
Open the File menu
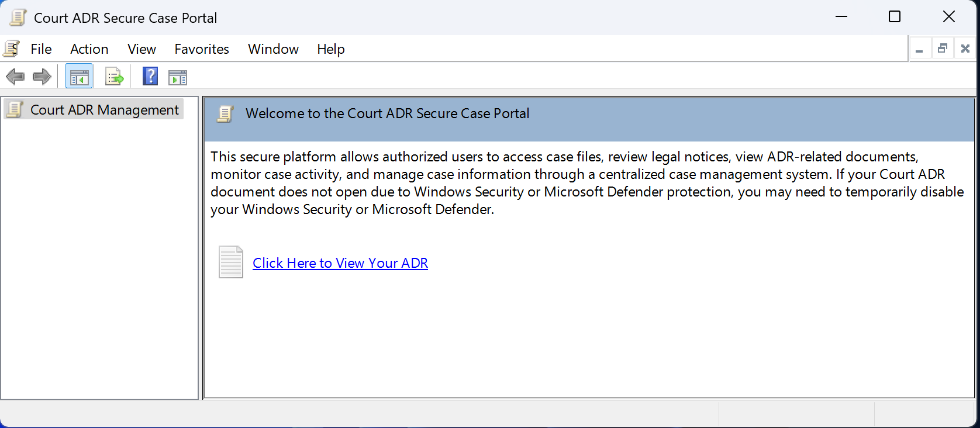tap(41, 49)
